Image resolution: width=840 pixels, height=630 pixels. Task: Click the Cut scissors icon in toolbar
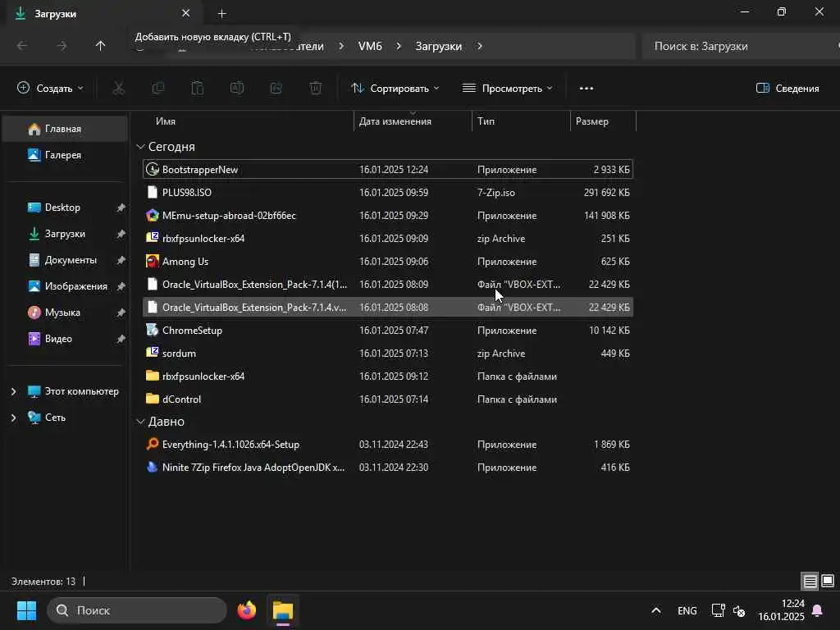tap(118, 88)
